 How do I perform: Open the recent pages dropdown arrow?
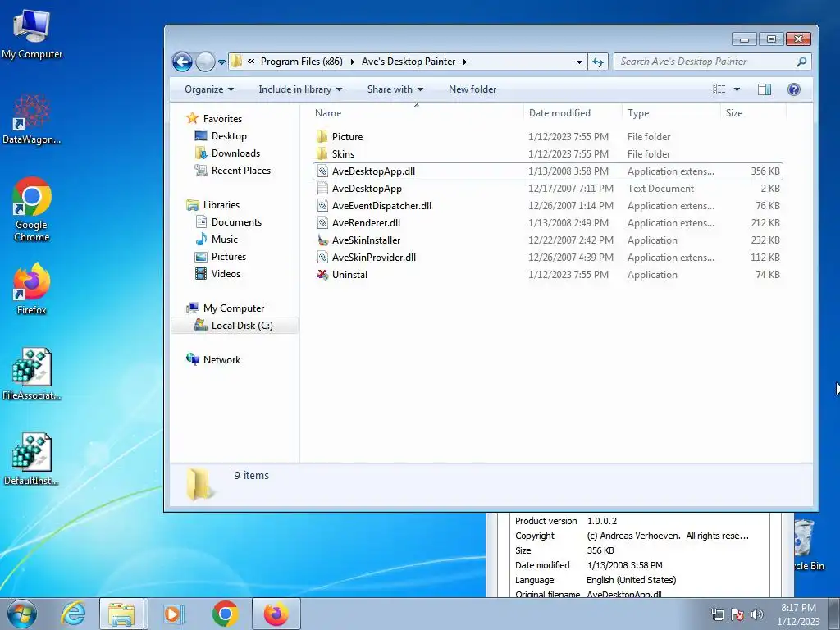click(221, 62)
